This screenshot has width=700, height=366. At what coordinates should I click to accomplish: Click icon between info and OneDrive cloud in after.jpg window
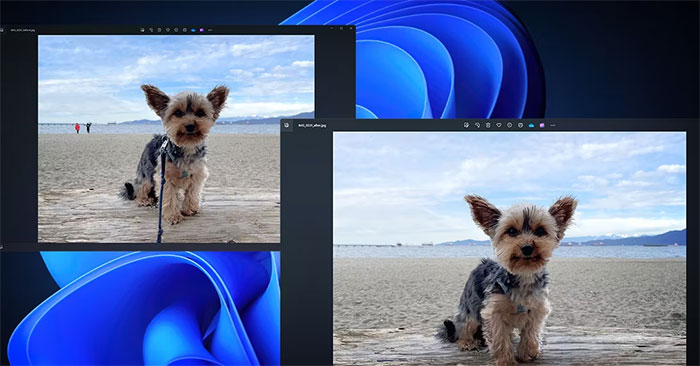tap(520, 125)
